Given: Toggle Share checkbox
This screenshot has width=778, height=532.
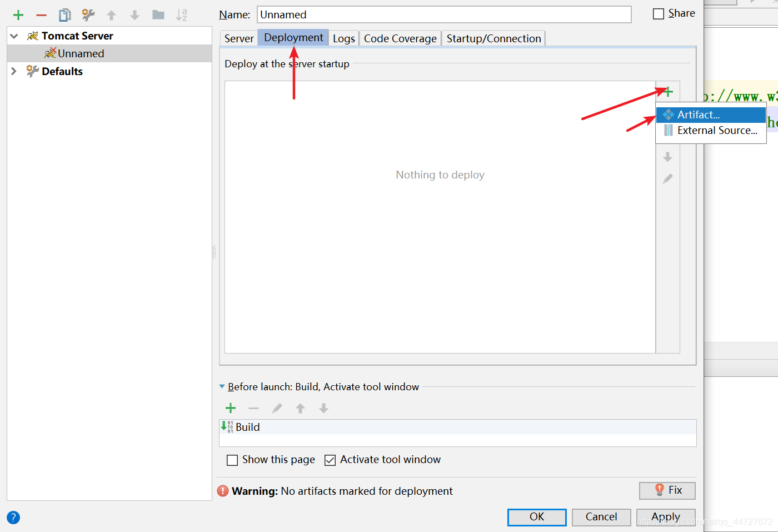Looking at the screenshot, I should click(659, 14).
